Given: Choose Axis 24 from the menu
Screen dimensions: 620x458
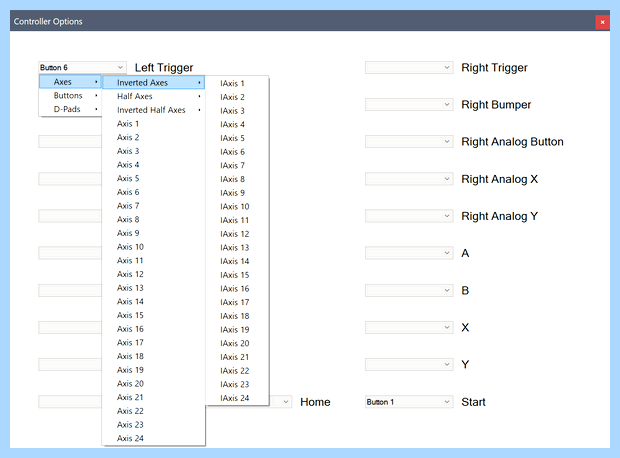Looking at the screenshot, I should (153, 438).
